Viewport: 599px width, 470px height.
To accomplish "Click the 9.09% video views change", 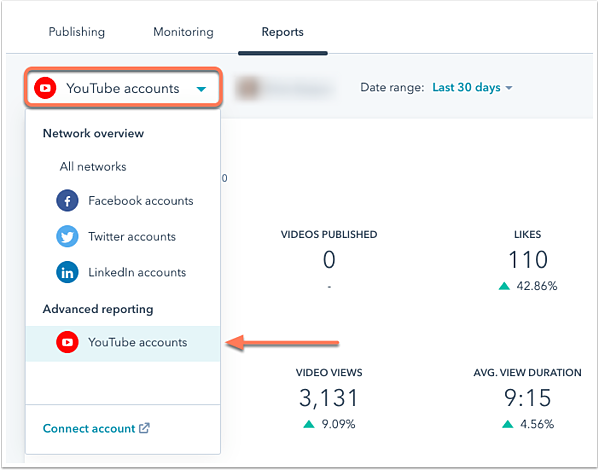I will pyautogui.click(x=338, y=424).
